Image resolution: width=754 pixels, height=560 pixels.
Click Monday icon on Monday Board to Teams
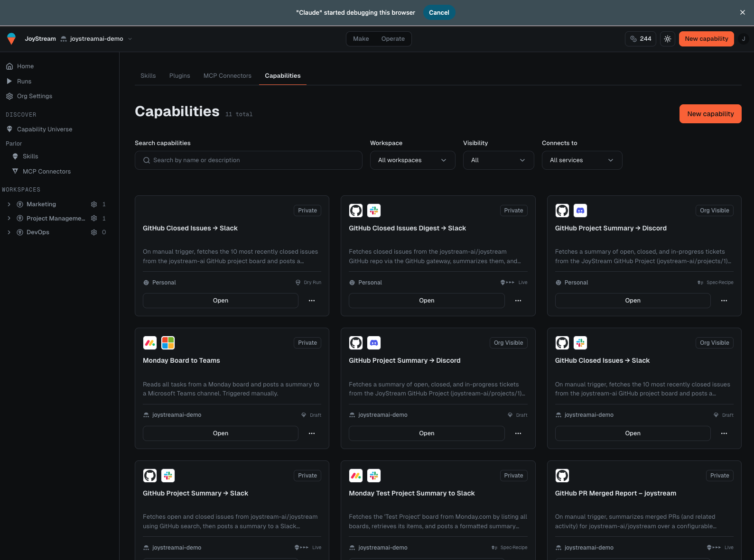150,343
